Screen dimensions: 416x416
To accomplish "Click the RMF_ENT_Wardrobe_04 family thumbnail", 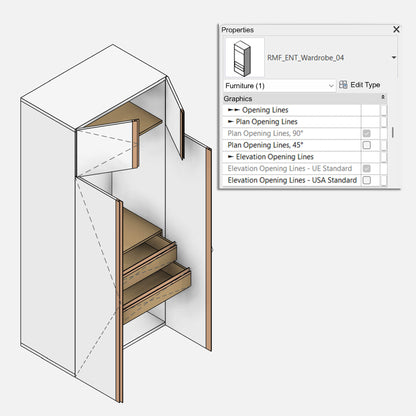I will coord(245,57).
